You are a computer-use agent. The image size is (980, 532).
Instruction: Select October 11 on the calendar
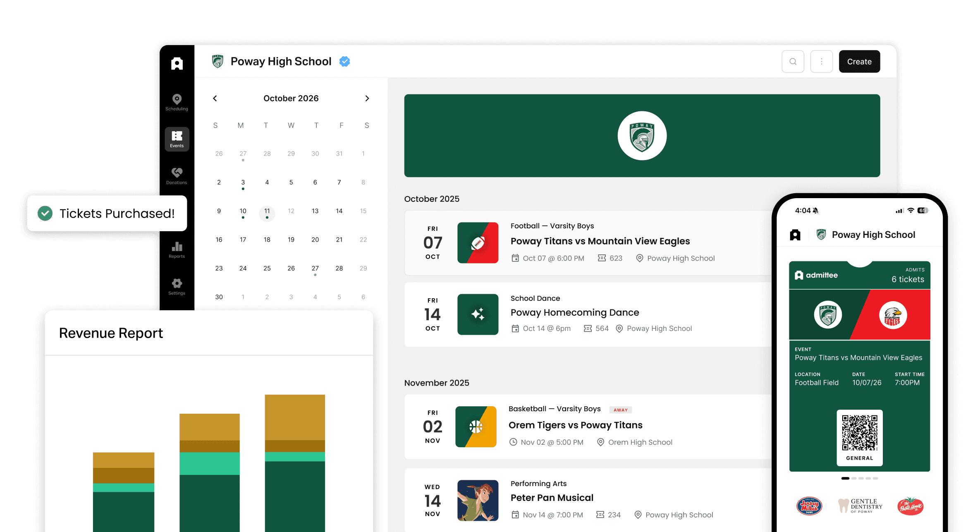click(x=267, y=212)
